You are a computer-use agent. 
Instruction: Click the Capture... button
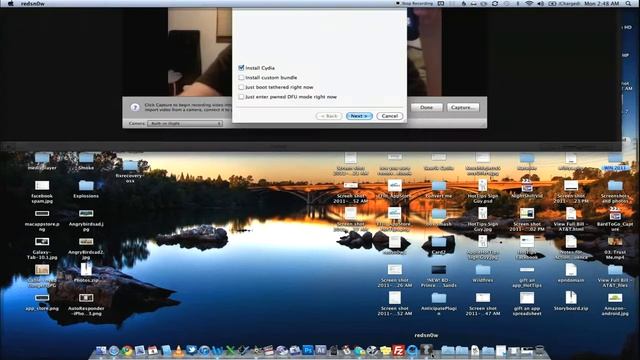[463, 107]
